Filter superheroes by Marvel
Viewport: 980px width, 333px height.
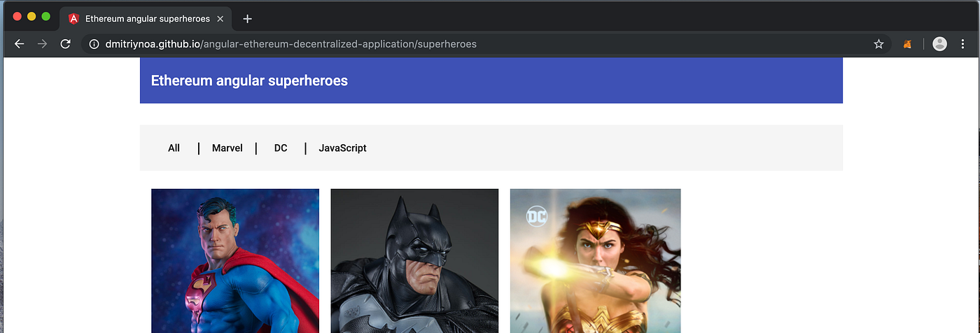click(227, 148)
